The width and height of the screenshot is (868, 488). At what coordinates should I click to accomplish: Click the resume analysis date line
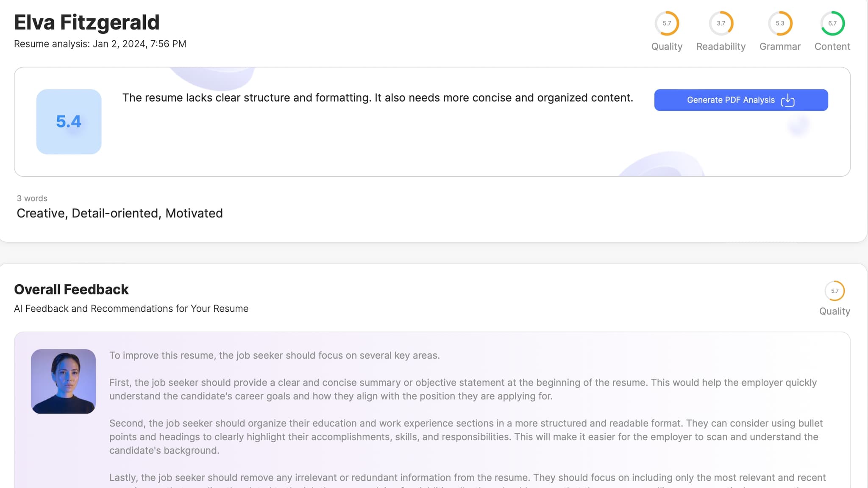[x=100, y=44]
